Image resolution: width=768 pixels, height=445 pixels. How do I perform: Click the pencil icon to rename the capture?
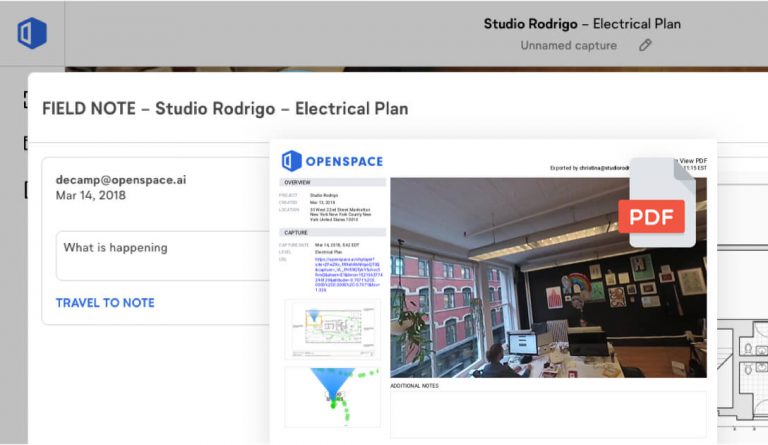click(x=645, y=45)
